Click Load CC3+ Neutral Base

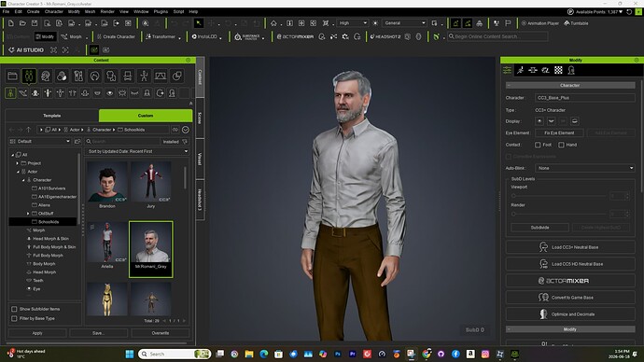570,247
